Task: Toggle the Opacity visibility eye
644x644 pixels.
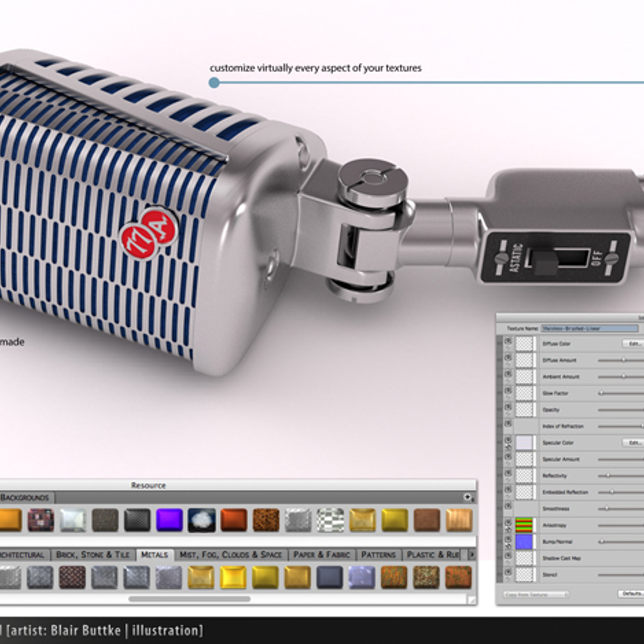Action: point(508,407)
